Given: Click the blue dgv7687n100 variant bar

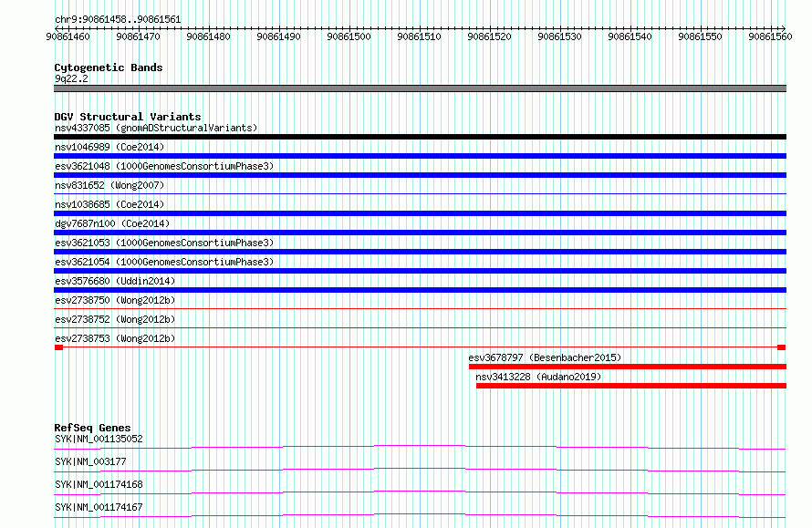Looking at the screenshot, I should click(420, 233).
